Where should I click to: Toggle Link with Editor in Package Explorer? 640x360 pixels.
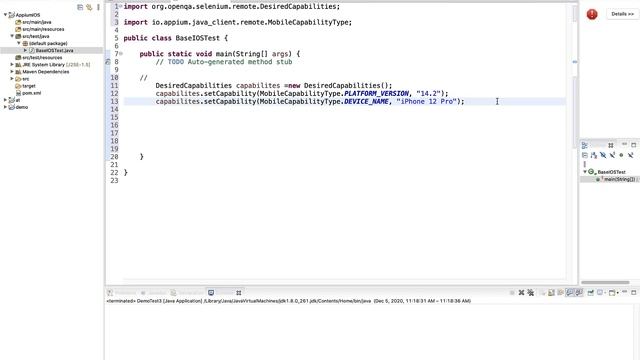(x=89, y=7)
